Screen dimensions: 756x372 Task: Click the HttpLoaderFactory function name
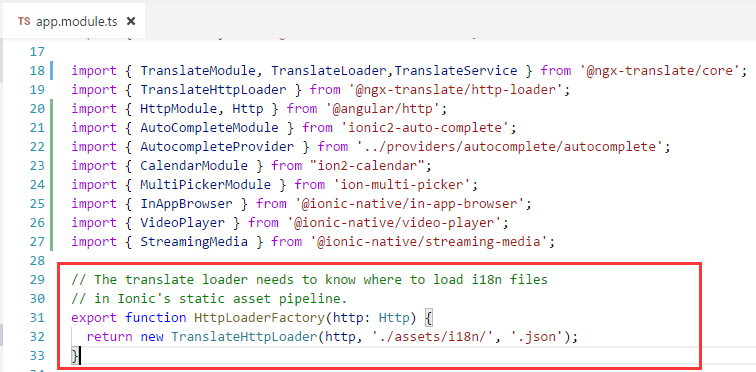[x=259, y=318]
